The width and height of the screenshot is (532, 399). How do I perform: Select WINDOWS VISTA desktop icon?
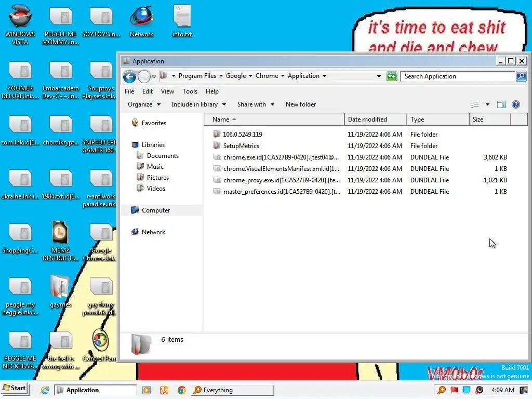point(20,25)
